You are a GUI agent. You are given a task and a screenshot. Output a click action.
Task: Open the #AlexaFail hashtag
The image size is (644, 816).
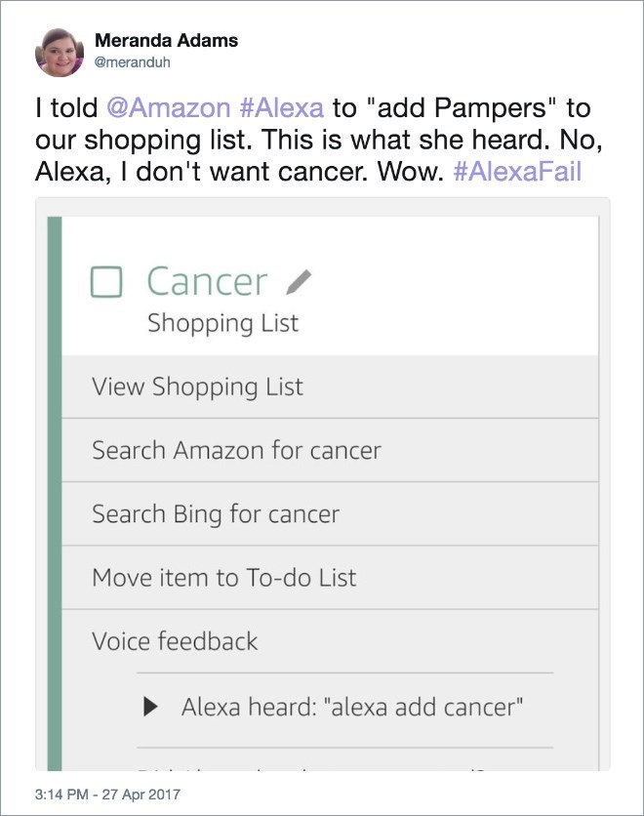pos(517,172)
